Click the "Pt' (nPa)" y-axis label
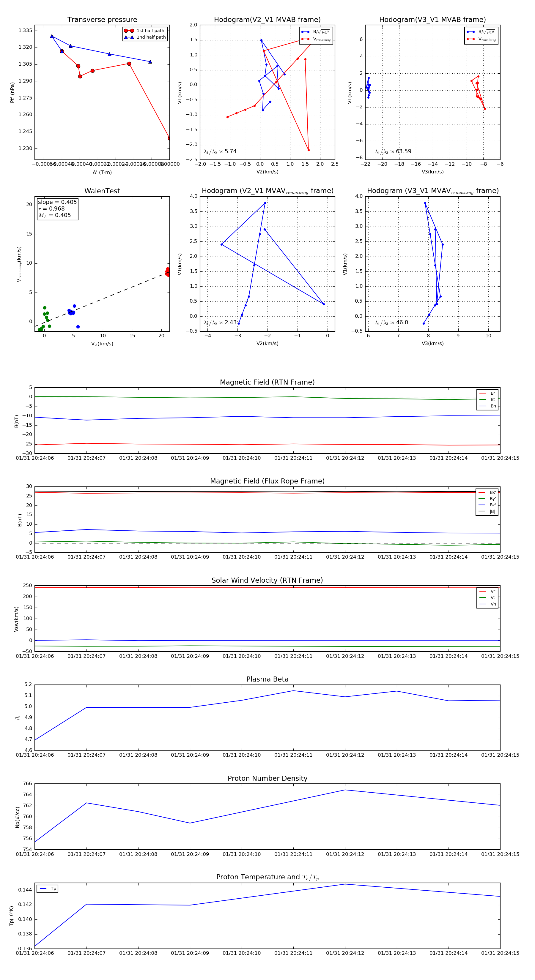The image size is (535, 980). tap(12, 92)
